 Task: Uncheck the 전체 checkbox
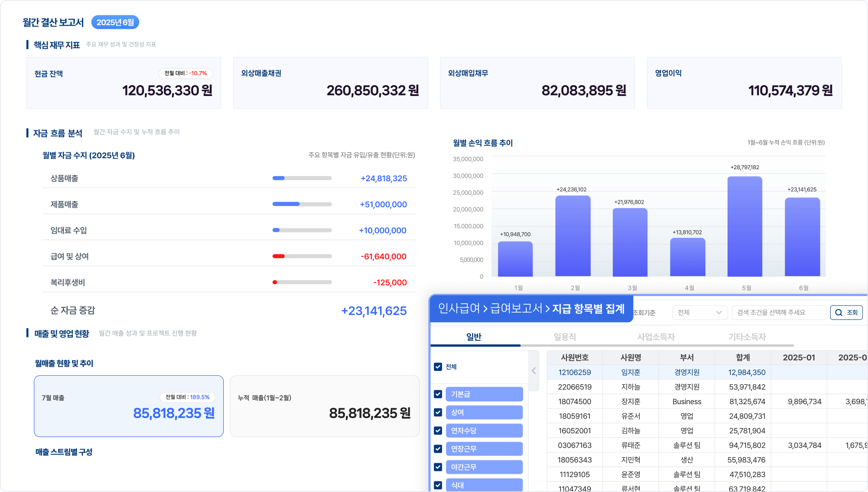(438, 367)
